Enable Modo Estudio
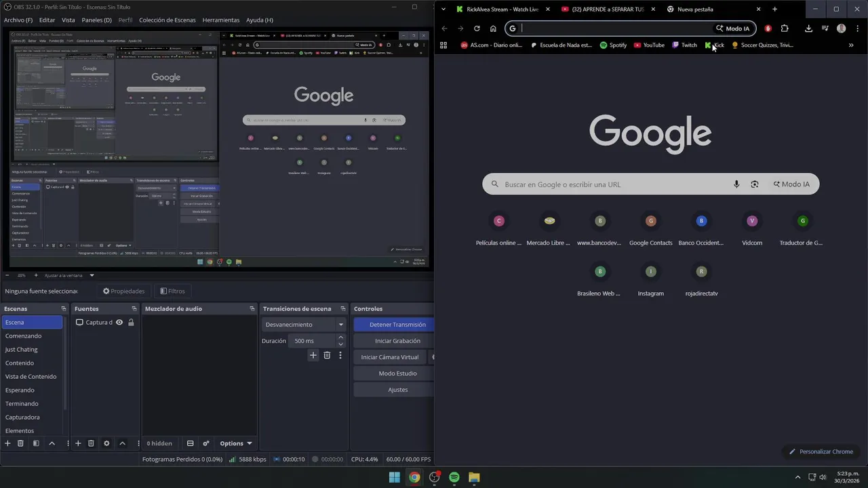 pyautogui.click(x=394, y=373)
